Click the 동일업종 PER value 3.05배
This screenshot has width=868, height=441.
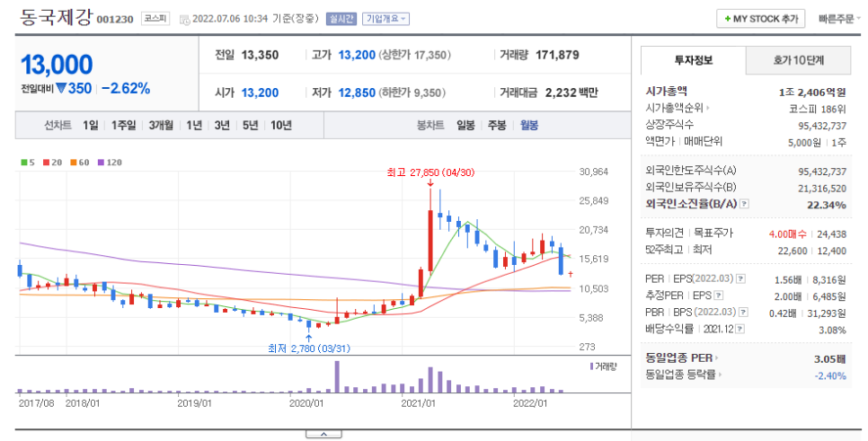click(829, 359)
